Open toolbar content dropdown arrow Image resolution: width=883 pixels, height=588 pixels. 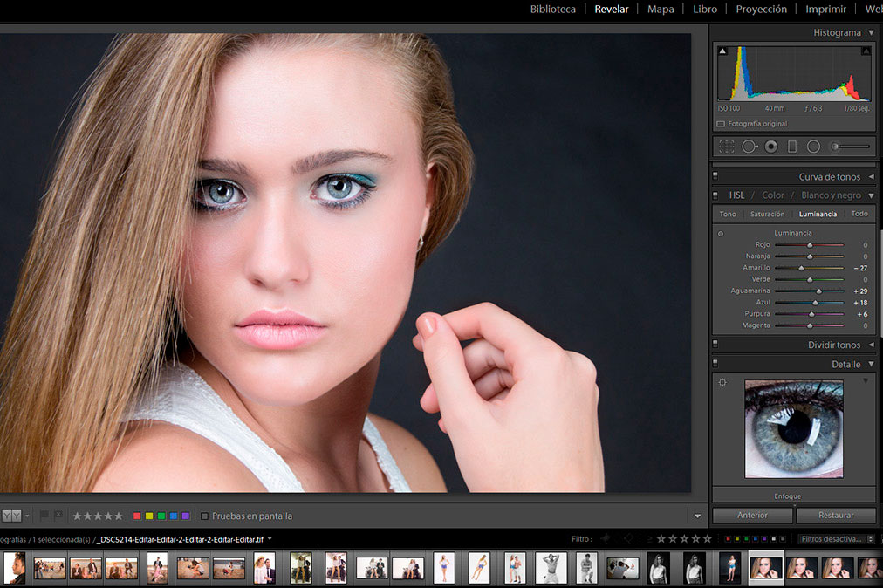tap(698, 516)
